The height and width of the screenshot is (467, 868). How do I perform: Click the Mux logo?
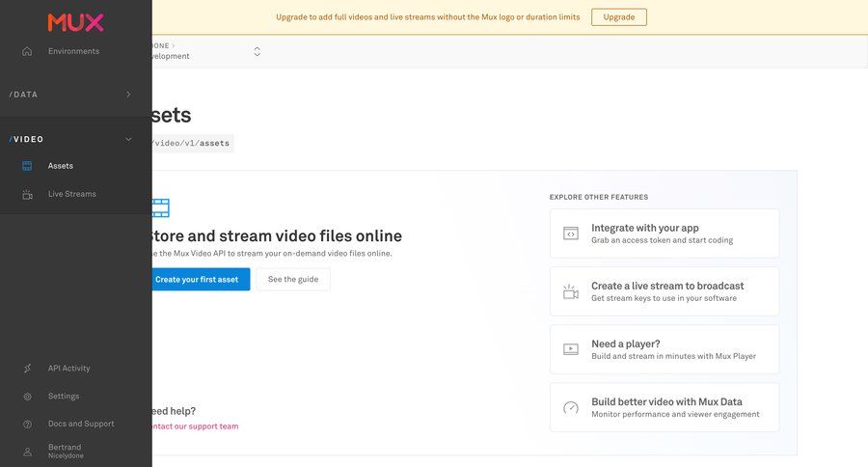75,22
